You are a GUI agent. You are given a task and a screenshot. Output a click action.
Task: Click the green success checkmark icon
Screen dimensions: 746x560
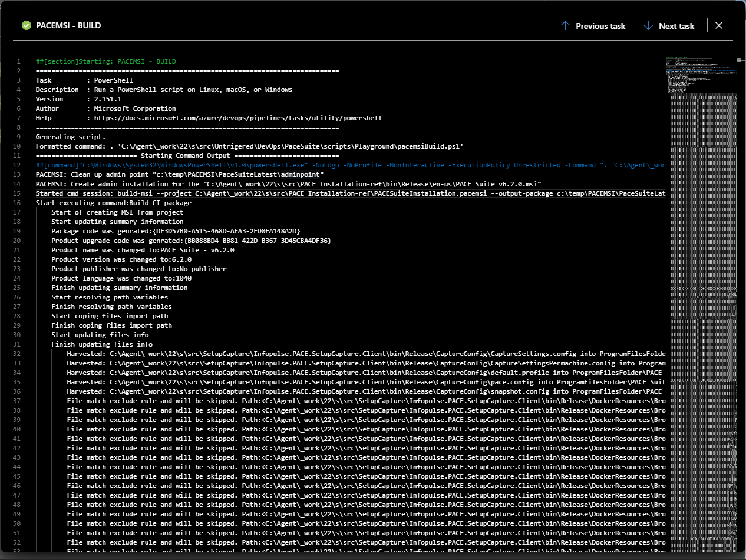tap(26, 25)
